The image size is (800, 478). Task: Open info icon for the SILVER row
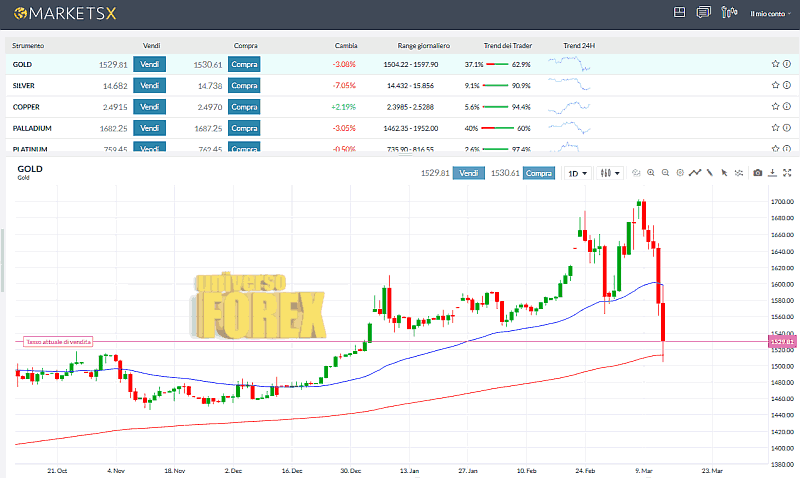coord(787,85)
